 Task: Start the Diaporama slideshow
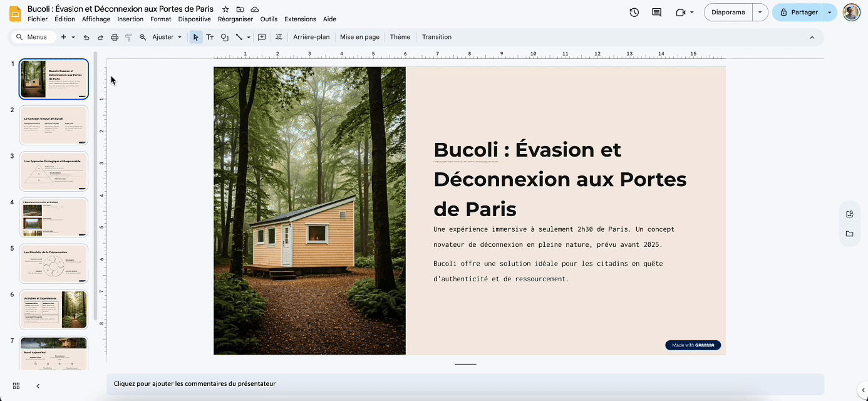pos(728,12)
